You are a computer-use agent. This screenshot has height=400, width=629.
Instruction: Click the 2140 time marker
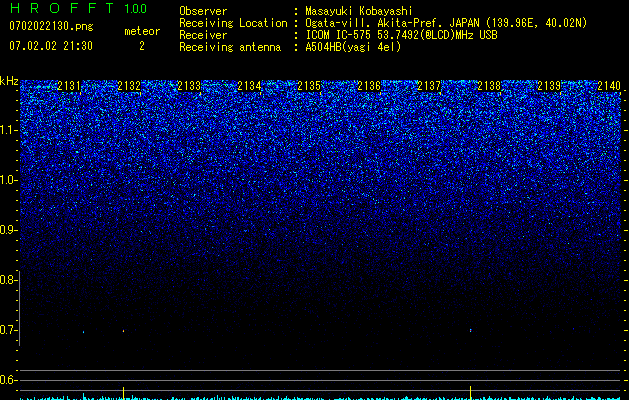coord(609,86)
